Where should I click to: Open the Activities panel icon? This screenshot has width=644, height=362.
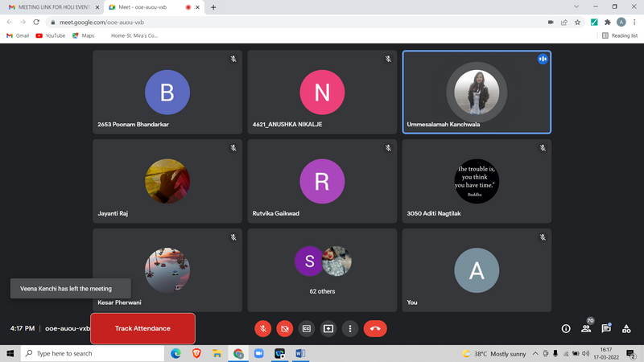pos(626,328)
